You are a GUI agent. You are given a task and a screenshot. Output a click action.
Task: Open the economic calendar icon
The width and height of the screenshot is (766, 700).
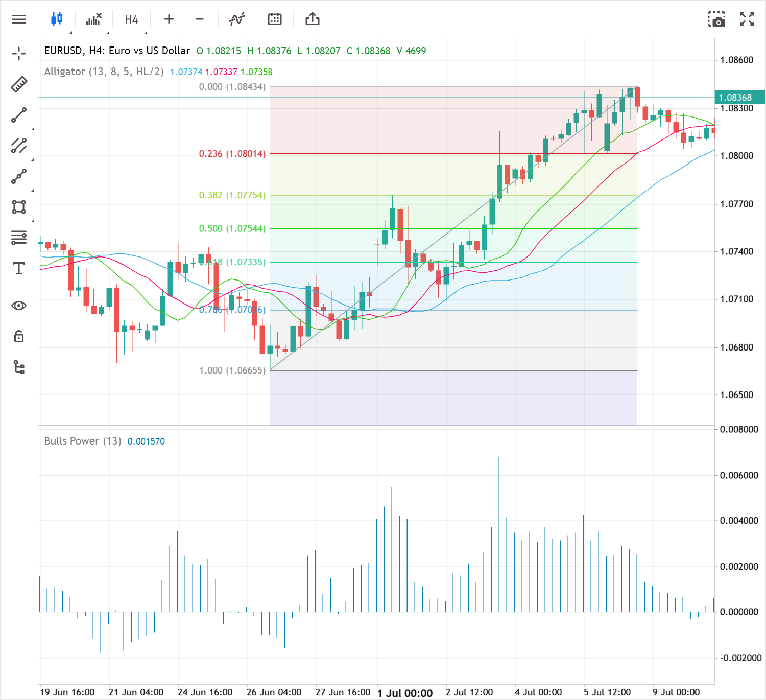(x=274, y=19)
